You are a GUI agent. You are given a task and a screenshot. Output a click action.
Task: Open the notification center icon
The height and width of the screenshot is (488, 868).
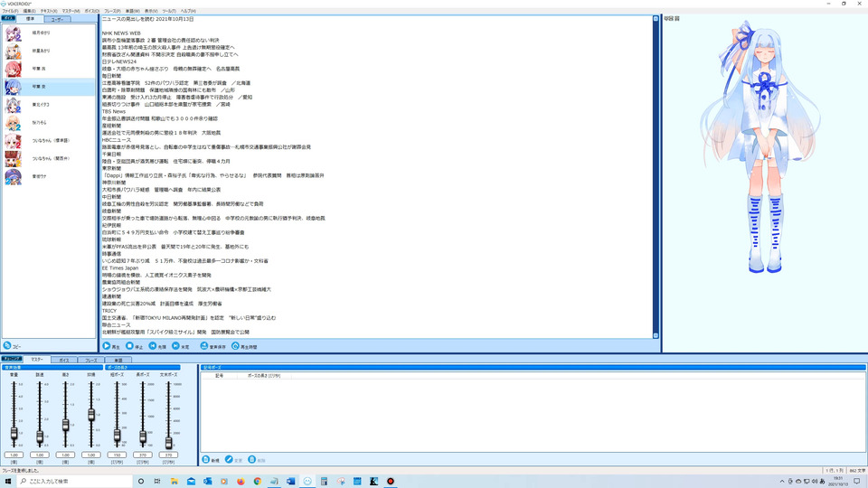pos(857,482)
